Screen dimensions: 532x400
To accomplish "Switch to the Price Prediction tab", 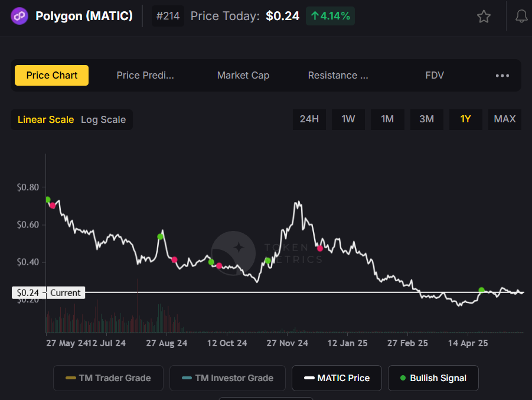I will (145, 76).
